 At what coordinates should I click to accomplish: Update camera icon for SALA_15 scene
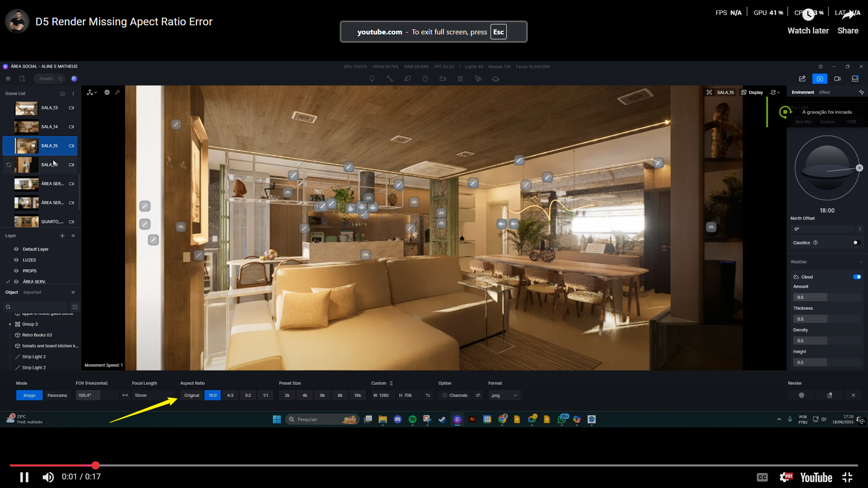71,146
